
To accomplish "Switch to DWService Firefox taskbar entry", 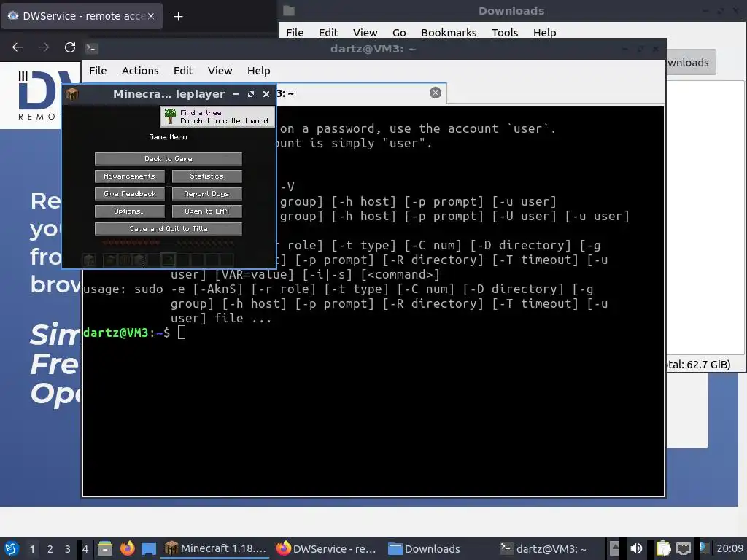I will tap(328, 548).
